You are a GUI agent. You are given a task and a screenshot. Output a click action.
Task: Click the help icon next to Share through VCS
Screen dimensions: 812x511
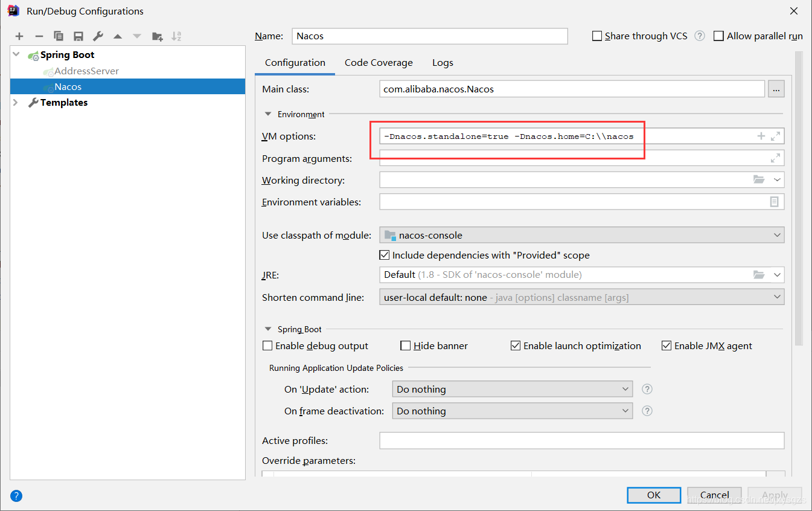700,36
